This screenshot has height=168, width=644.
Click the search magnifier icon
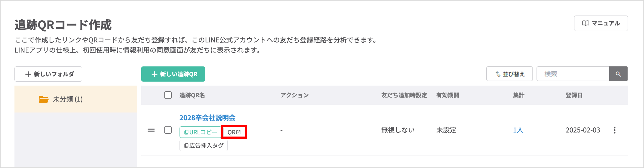(x=618, y=74)
